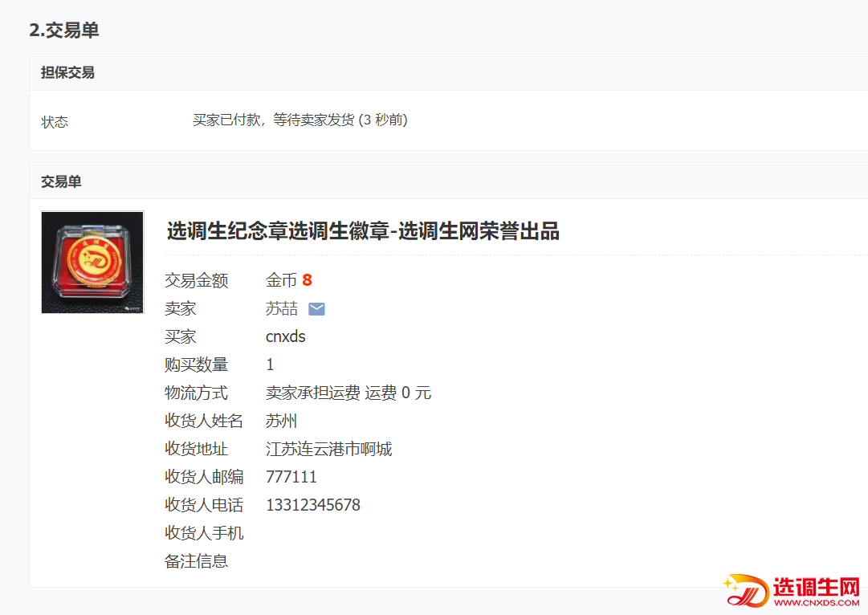
Task: Click the 收货人手机 label
Action: click(204, 533)
